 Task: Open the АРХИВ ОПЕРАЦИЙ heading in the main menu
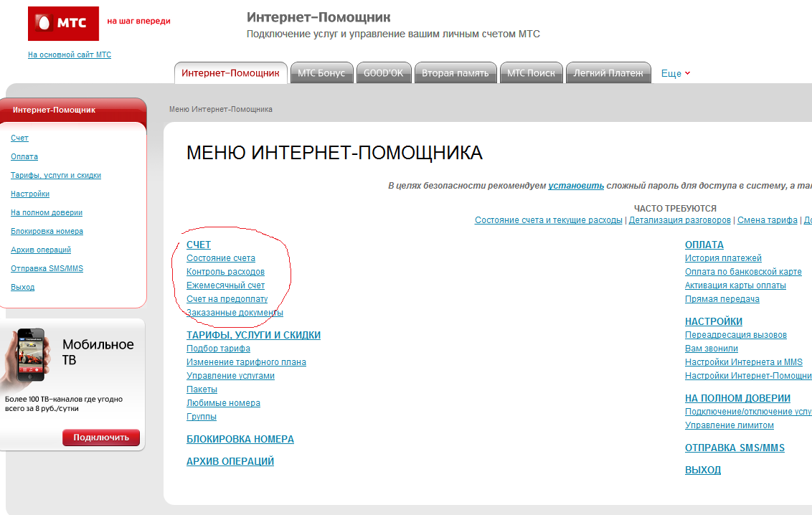click(x=230, y=461)
